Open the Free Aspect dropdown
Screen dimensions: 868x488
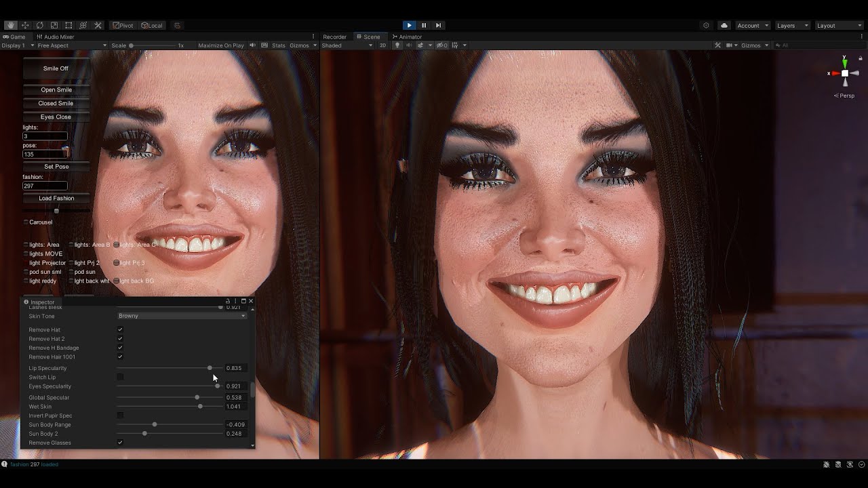click(x=72, y=45)
